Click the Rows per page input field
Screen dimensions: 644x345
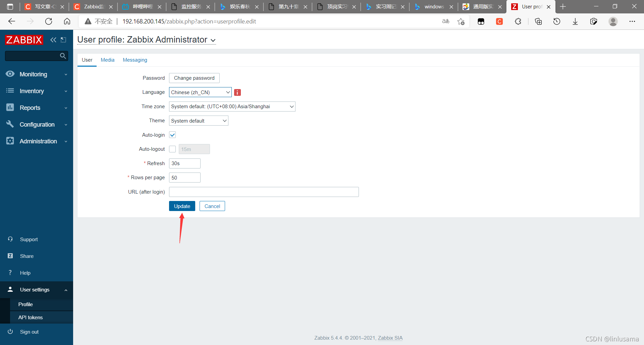185,178
